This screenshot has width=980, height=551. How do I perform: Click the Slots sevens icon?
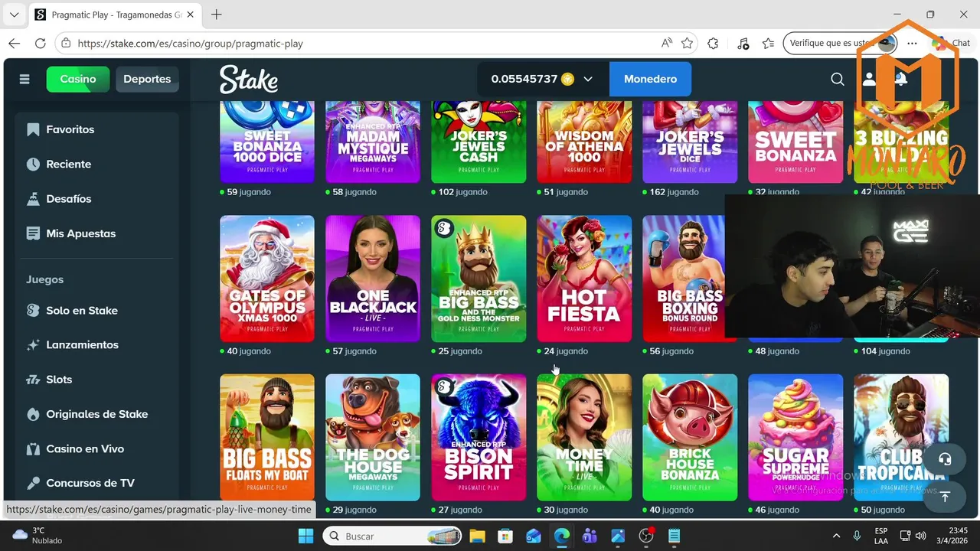tap(33, 379)
